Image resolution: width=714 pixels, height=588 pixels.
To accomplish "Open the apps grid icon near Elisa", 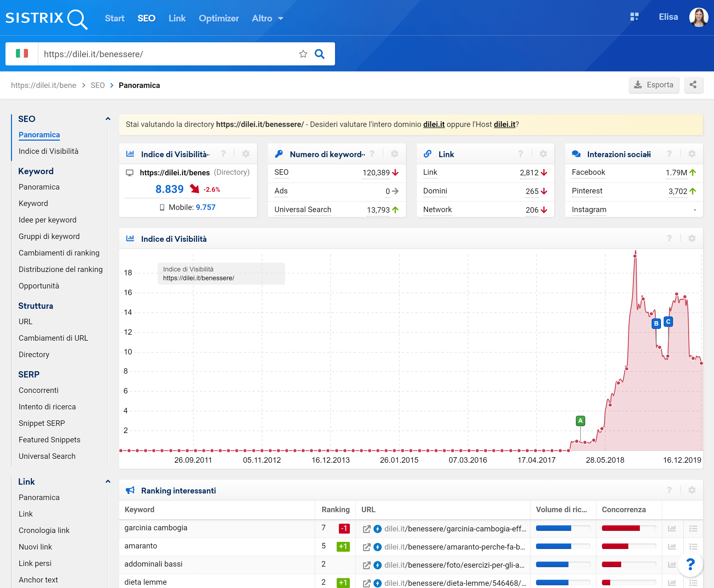I will pos(634,17).
